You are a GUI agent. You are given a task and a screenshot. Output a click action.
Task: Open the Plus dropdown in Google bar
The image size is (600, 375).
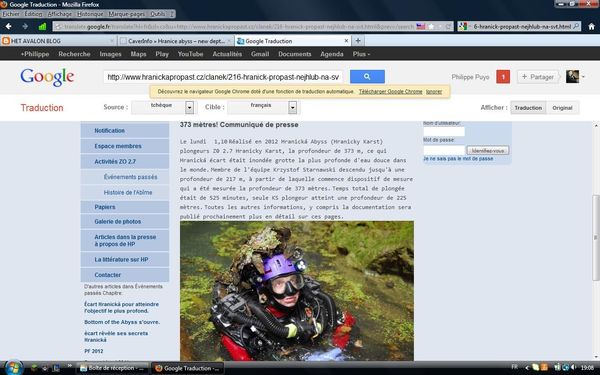tap(361, 54)
